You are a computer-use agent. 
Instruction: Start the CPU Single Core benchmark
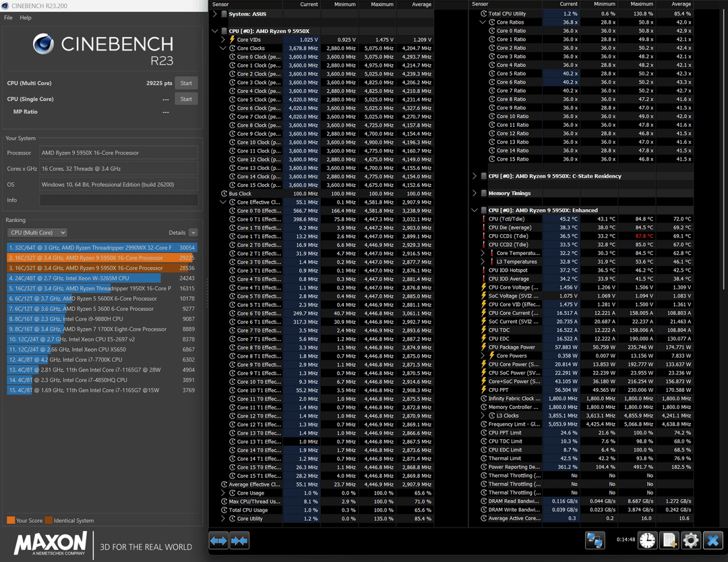186,99
